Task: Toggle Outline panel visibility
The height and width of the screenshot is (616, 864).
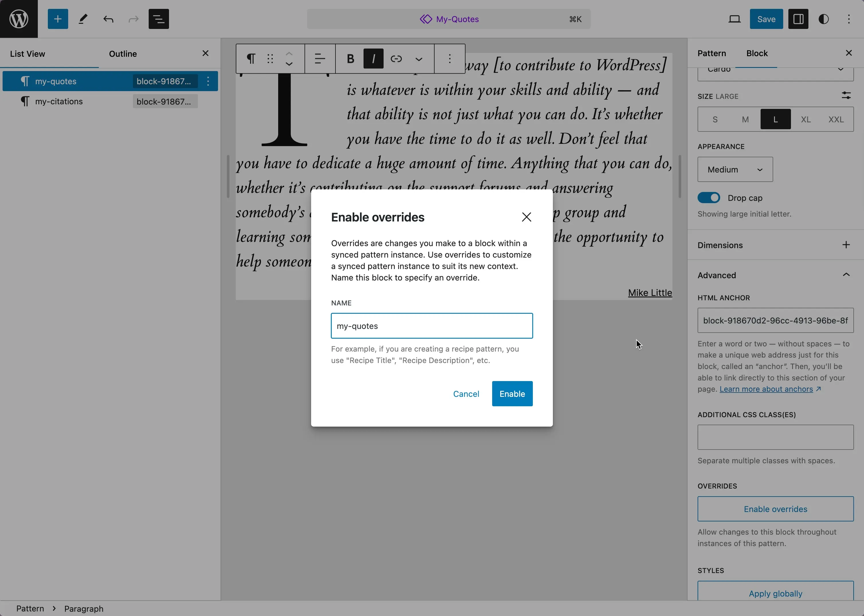Action: pos(123,53)
